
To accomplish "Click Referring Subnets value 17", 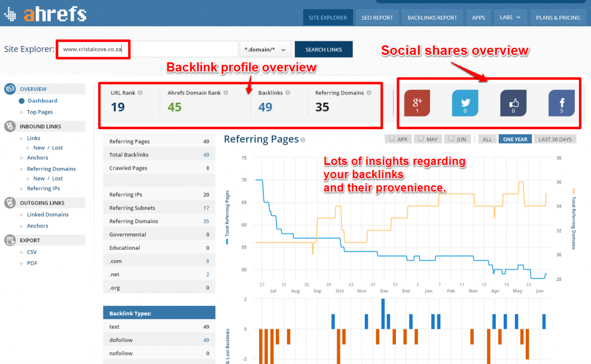I will pos(206,208).
